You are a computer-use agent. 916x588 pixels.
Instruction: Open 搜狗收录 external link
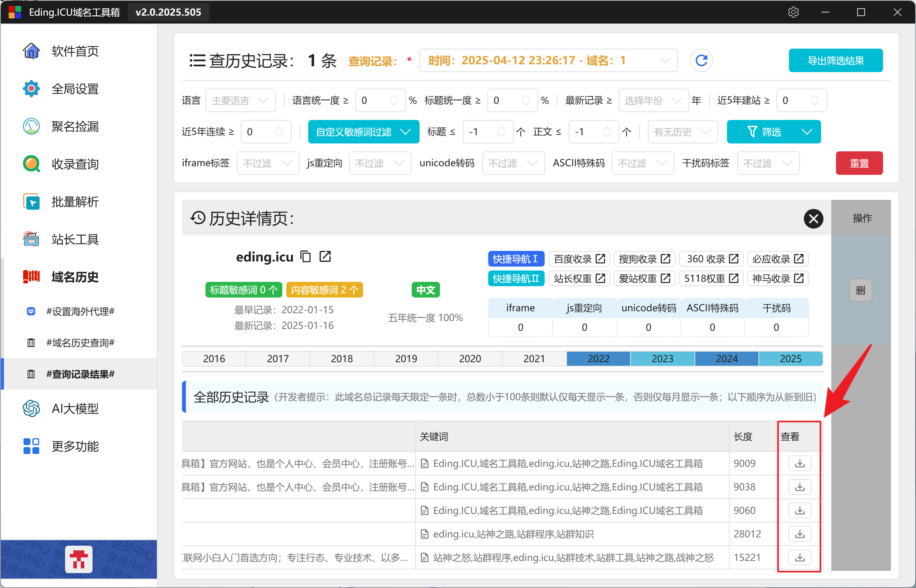click(x=644, y=259)
